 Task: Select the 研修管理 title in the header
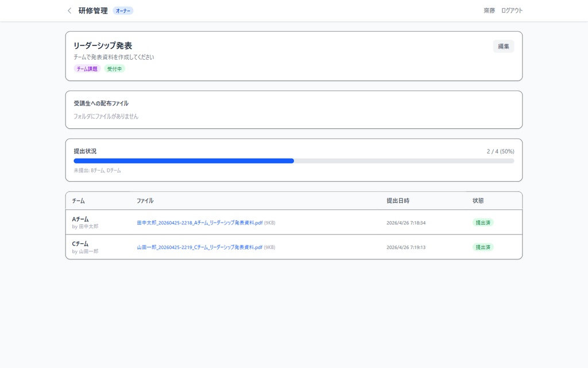(93, 10)
